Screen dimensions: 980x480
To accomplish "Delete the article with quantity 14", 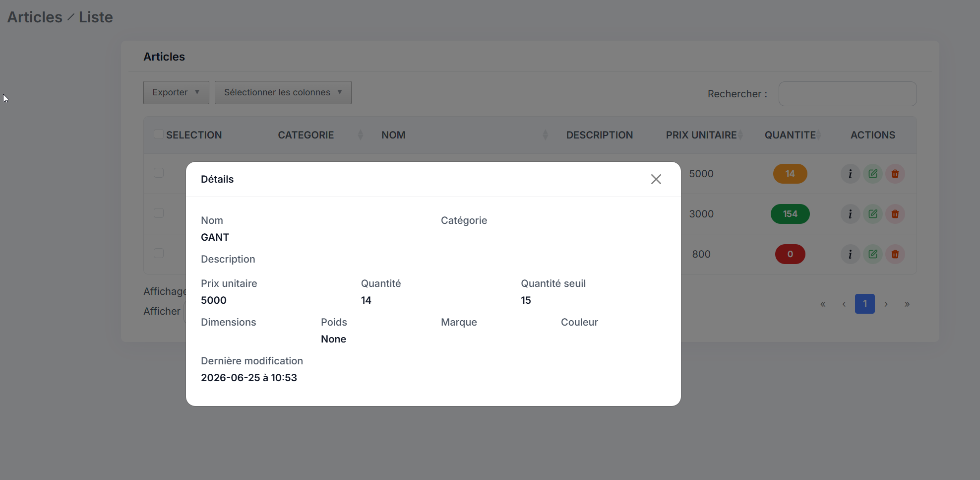I will click(895, 174).
